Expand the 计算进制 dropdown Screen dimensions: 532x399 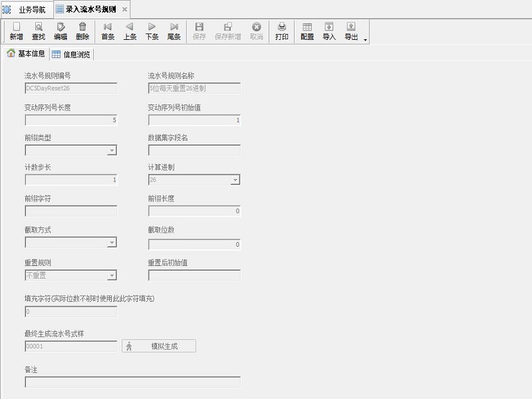pyautogui.click(x=235, y=180)
